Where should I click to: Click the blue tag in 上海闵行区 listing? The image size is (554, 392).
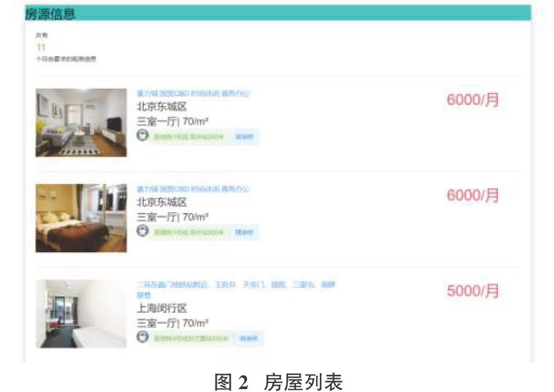point(249,338)
